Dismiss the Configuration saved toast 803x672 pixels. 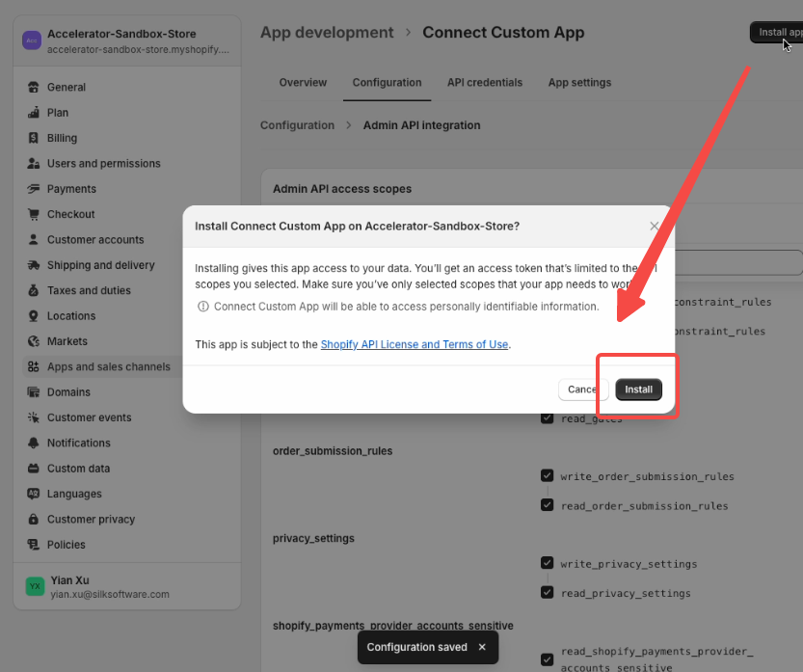click(x=482, y=647)
